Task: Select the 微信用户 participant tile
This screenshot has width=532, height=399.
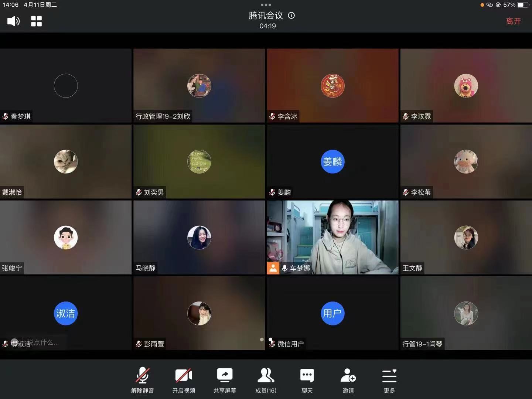Action: point(332,313)
